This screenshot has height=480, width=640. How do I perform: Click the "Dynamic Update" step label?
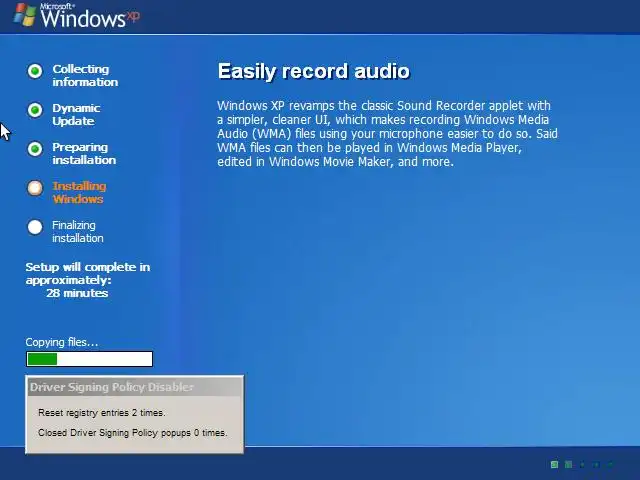point(76,115)
